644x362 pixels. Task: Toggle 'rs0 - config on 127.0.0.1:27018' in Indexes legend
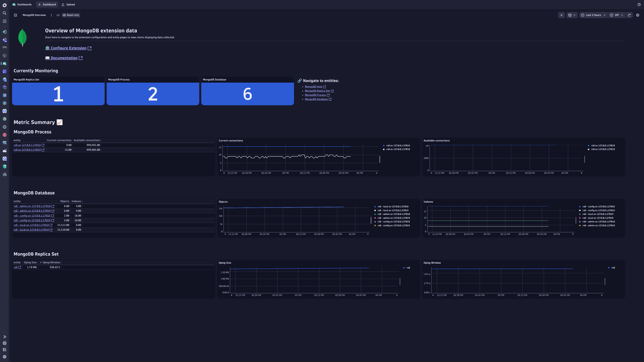[597, 207]
